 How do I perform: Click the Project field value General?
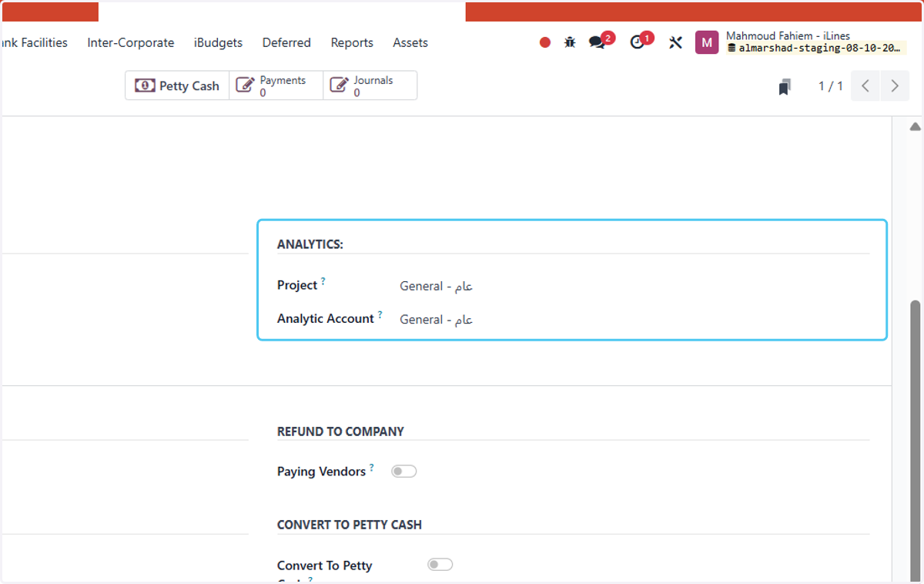click(436, 286)
